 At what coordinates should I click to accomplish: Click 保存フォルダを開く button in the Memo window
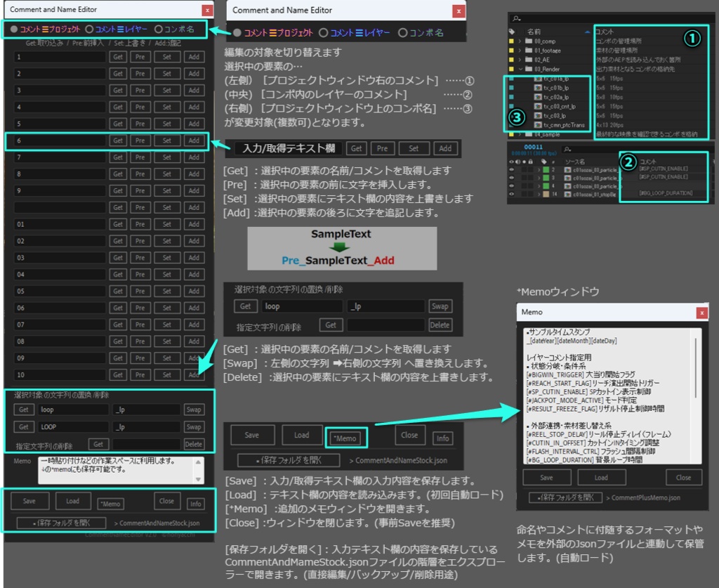[x=565, y=497]
